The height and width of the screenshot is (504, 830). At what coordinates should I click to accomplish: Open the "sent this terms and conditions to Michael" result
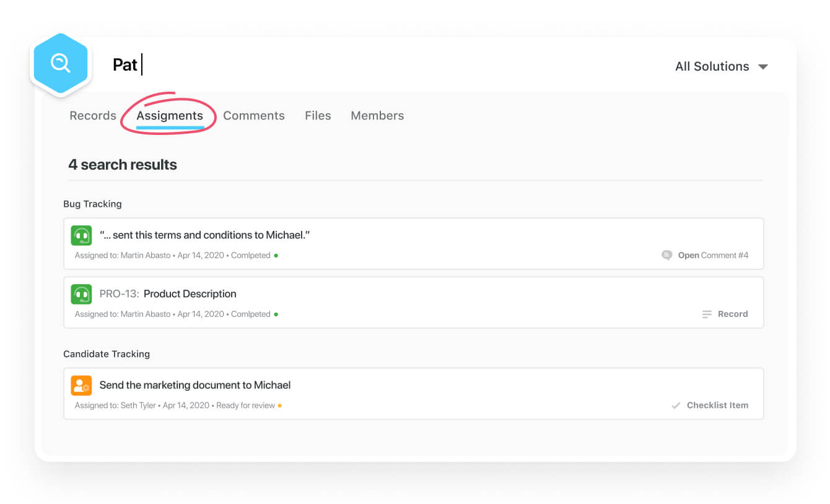pyautogui.click(x=414, y=243)
